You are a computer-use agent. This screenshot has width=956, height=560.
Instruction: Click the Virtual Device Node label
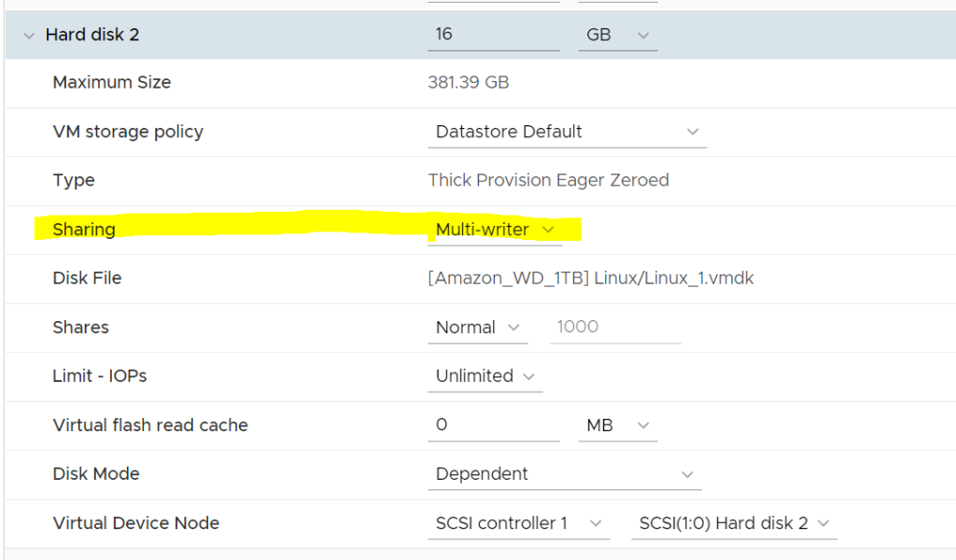tap(135, 523)
